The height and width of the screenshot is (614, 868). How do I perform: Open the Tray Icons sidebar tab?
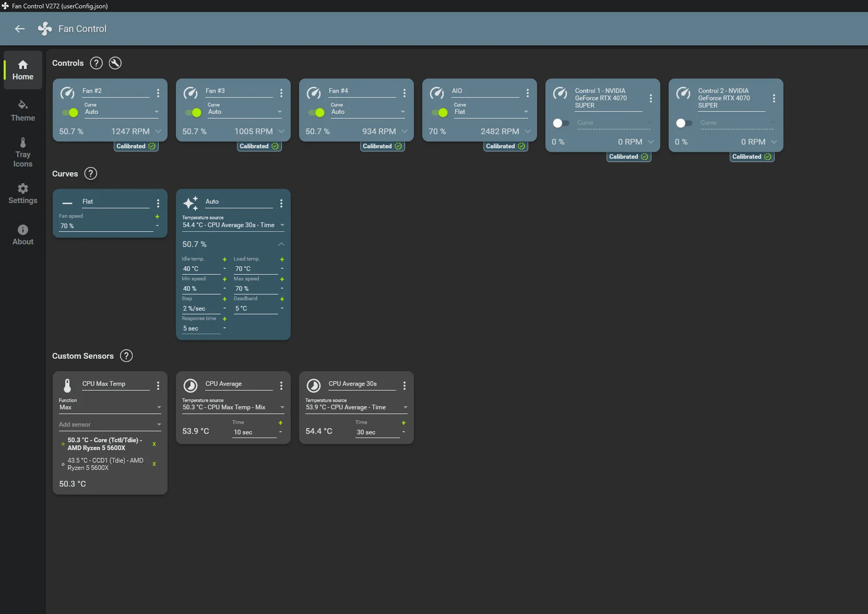23,153
